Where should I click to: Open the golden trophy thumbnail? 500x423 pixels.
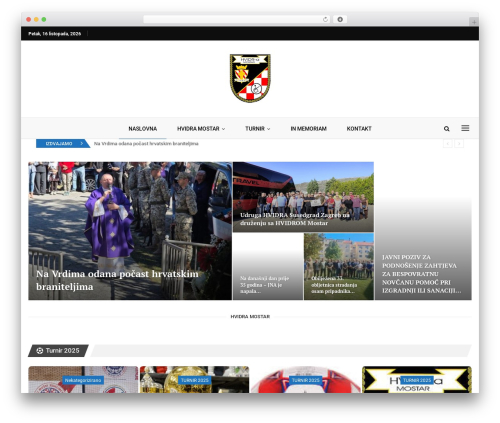pos(194,380)
